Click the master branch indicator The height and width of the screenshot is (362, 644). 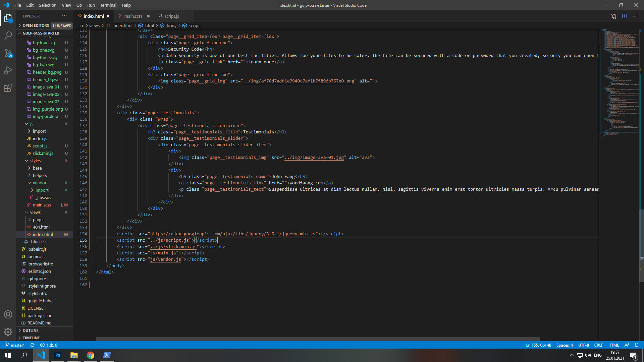[x=15, y=345]
